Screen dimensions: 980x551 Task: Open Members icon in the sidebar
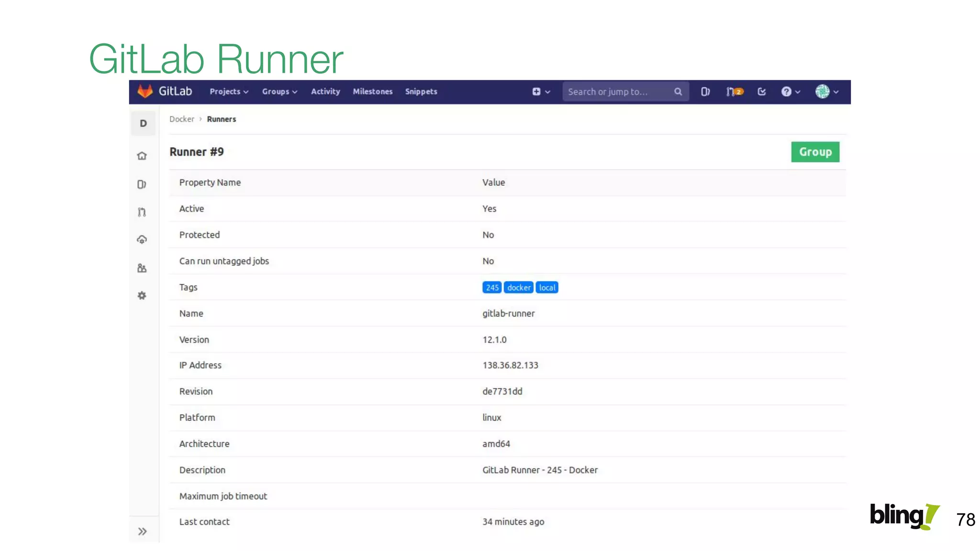click(x=142, y=268)
